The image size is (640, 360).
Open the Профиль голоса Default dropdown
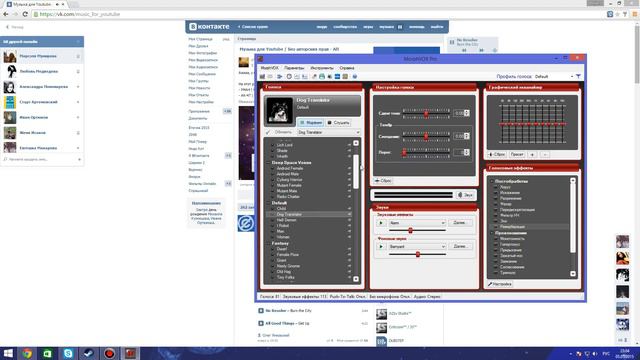point(553,76)
